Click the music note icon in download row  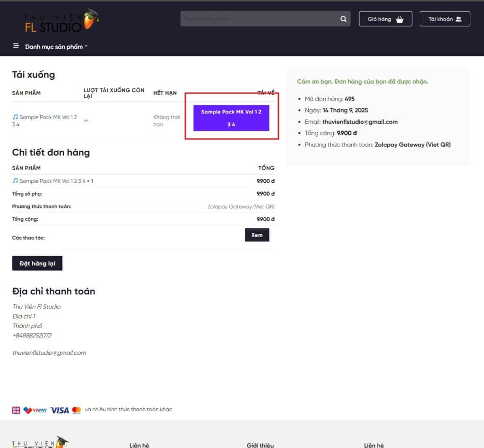pyautogui.click(x=15, y=117)
